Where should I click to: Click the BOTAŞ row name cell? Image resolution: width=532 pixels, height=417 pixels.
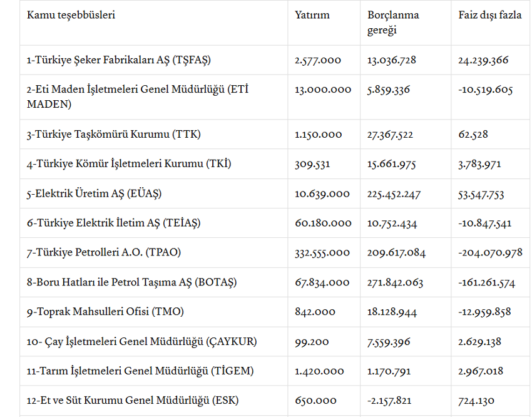(132, 282)
